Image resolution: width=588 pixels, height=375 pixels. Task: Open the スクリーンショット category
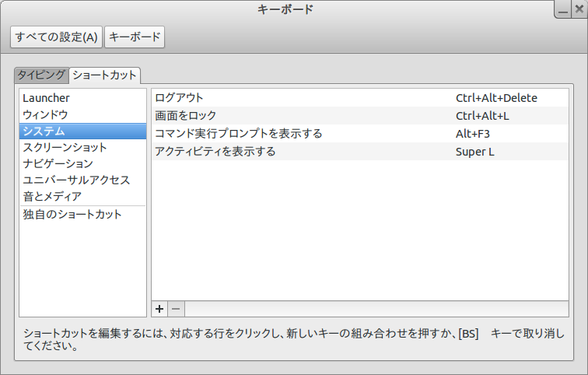pyautogui.click(x=65, y=147)
